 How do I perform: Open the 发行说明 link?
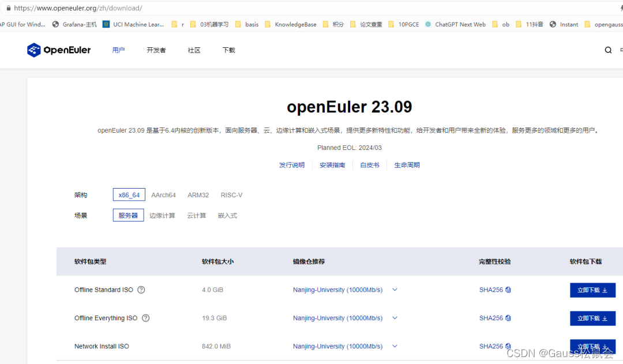[x=292, y=165]
